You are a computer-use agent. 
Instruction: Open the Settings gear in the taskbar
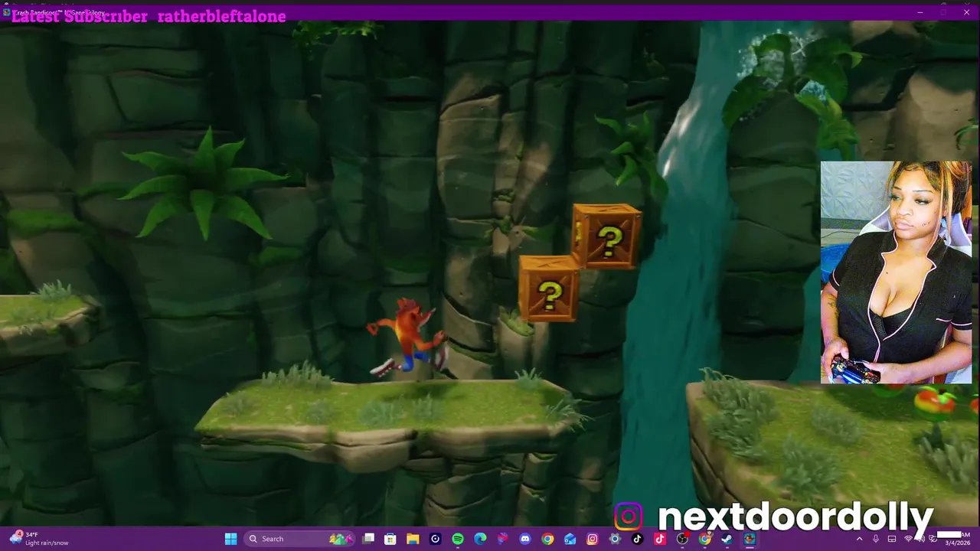615,539
